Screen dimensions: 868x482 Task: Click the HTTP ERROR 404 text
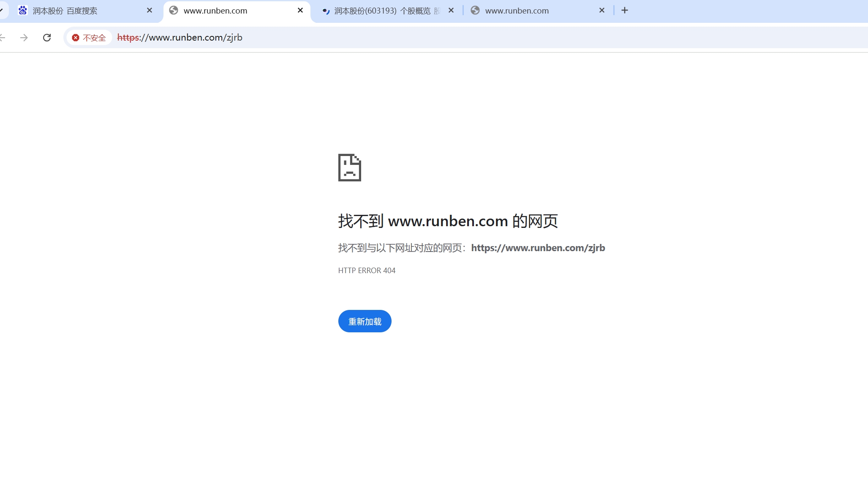click(x=367, y=271)
